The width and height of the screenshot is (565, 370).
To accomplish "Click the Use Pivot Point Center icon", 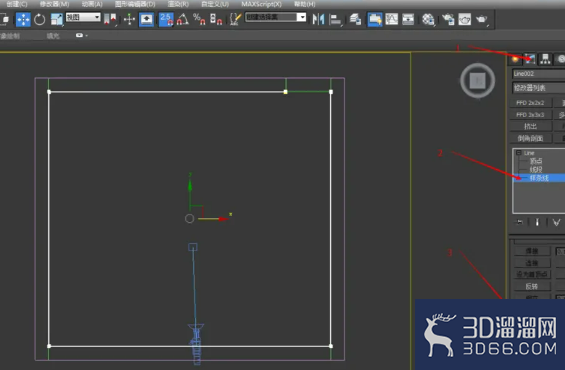I will 110,19.
